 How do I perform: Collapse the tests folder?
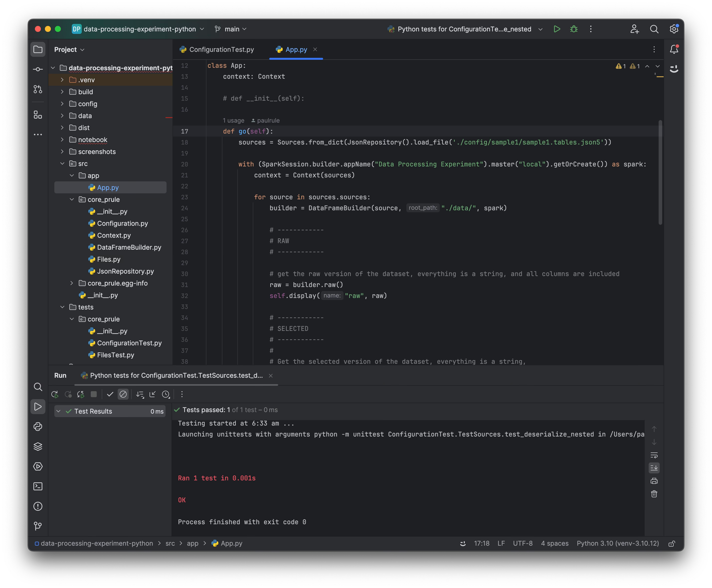coord(62,307)
